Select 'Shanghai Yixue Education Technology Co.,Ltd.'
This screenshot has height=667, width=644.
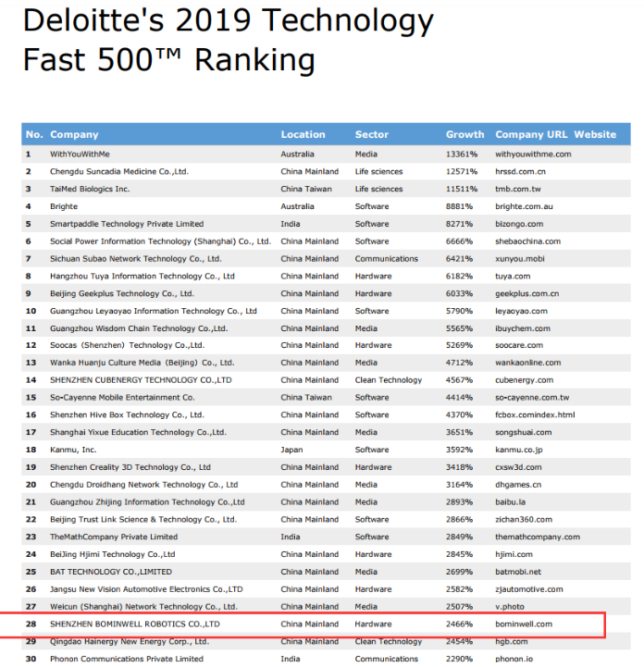(138, 432)
